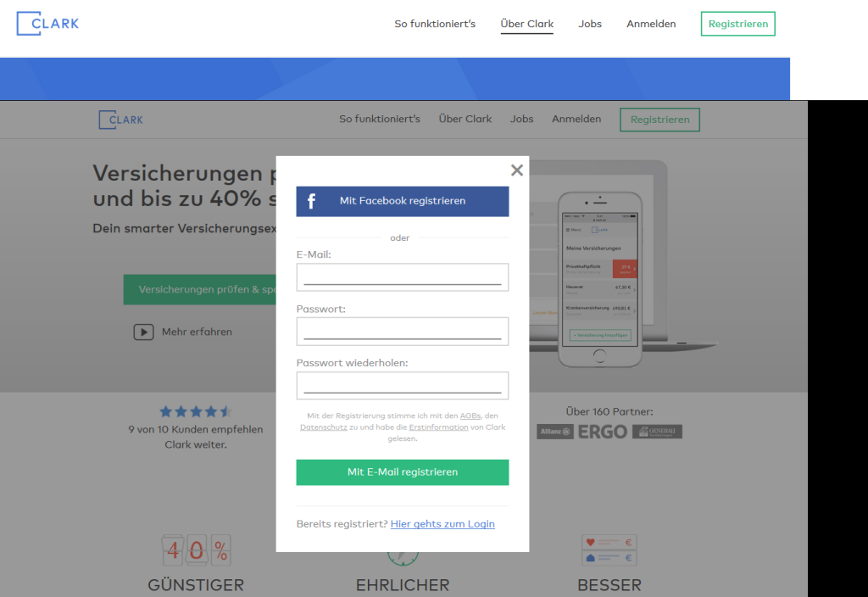
Task: Click the 'Bereits registriert?' text
Action: pyautogui.click(x=342, y=524)
